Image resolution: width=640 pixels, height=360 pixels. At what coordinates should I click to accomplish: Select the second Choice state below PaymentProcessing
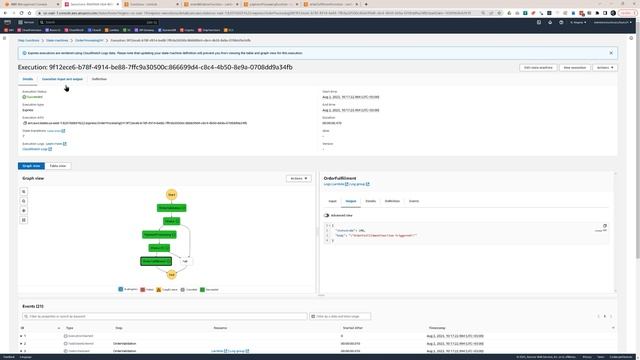click(x=159, y=248)
